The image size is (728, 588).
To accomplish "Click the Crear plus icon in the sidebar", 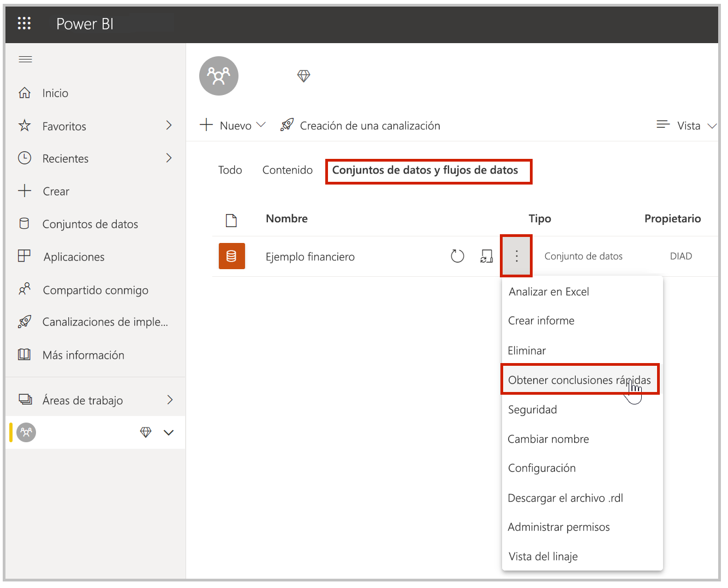I will 25,191.
